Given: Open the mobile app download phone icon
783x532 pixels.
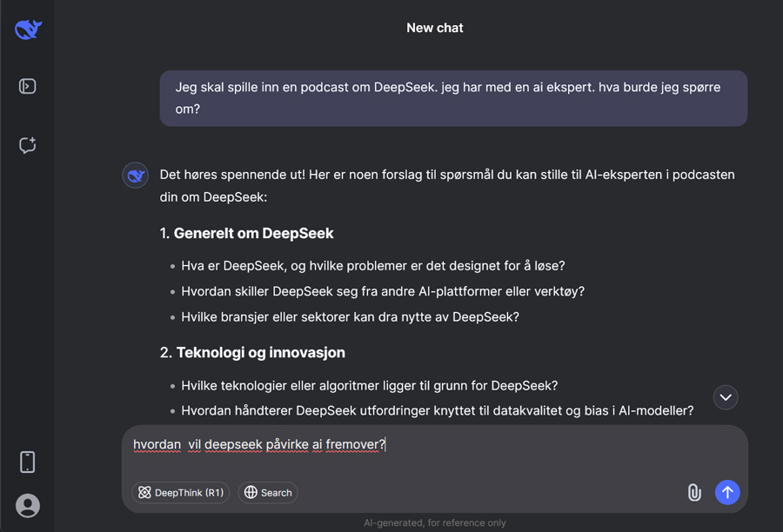Looking at the screenshot, I should pos(28,462).
